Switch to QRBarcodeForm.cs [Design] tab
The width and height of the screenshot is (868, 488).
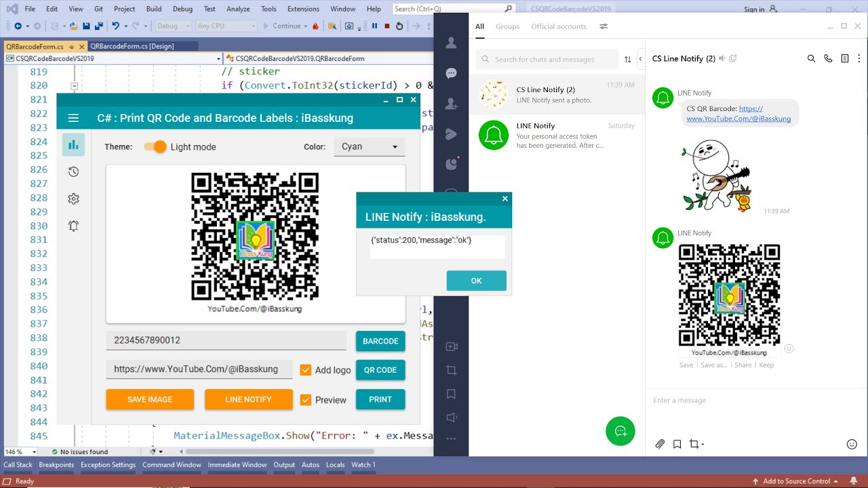(132, 46)
